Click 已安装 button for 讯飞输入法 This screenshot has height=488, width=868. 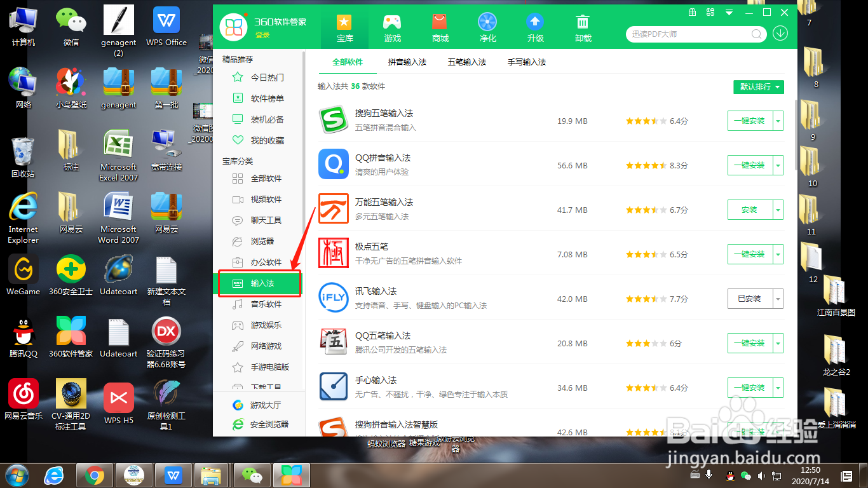pos(750,299)
